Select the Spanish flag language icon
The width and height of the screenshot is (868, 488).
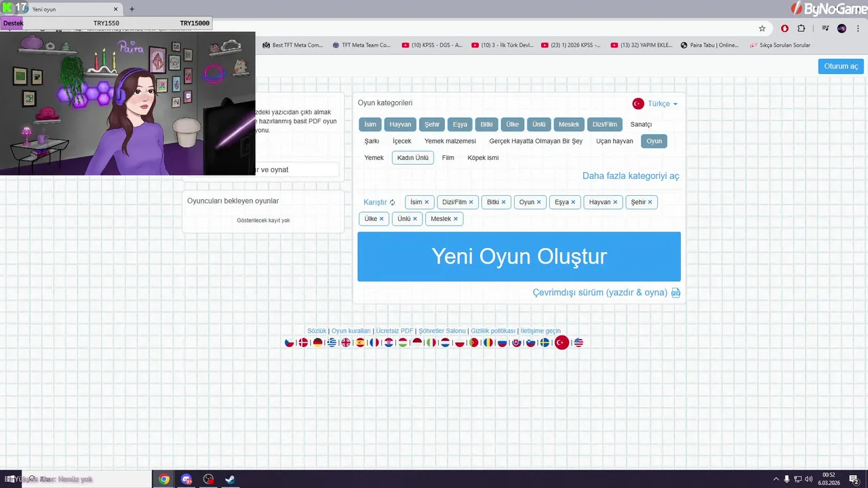tap(360, 343)
